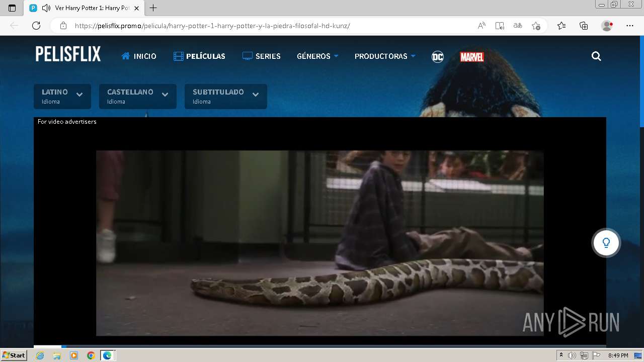Click the 'For video advertisers' link

tap(67, 122)
